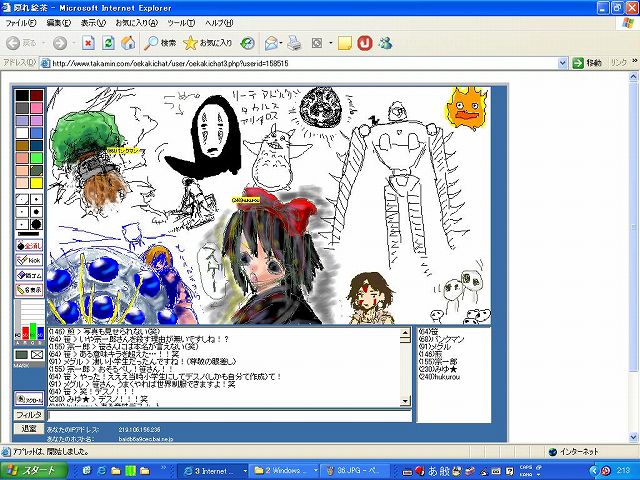Open the Edit button dropdown arrow

(330, 43)
